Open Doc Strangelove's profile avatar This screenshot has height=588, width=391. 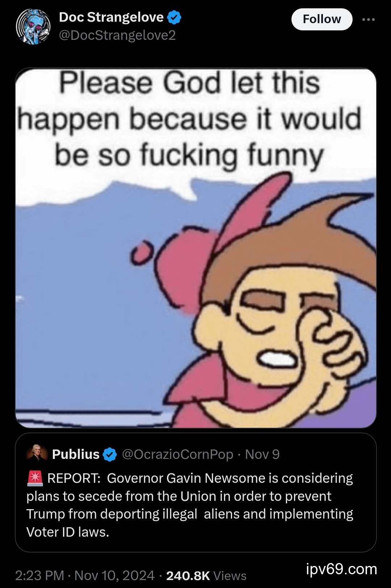33,27
